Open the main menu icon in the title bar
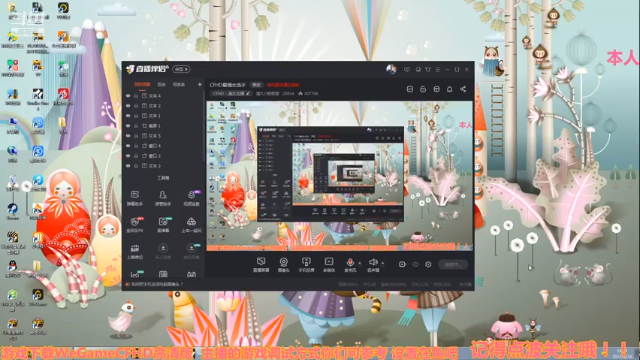Screen dimensions: 640x360 pos(438,70)
